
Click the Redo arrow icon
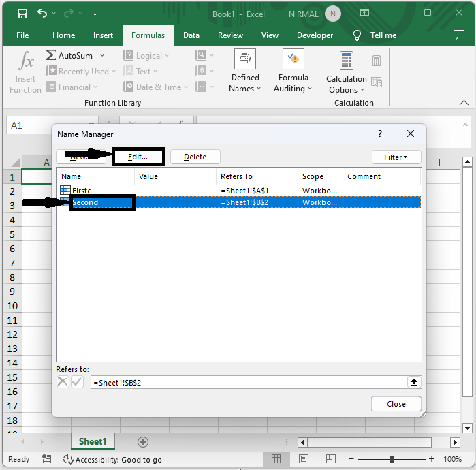(69, 13)
